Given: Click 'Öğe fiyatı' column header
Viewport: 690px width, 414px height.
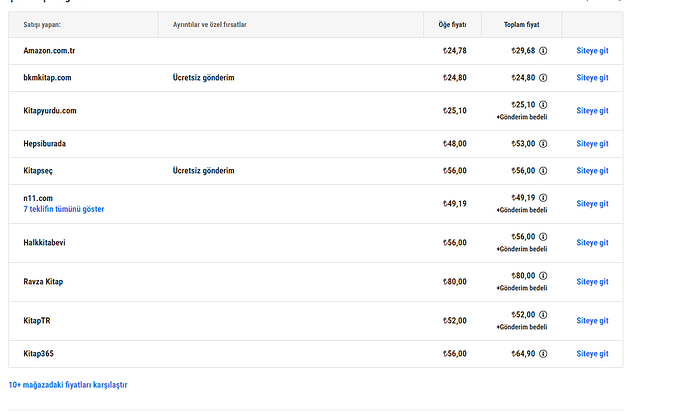Looking at the screenshot, I should coord(452,25).
